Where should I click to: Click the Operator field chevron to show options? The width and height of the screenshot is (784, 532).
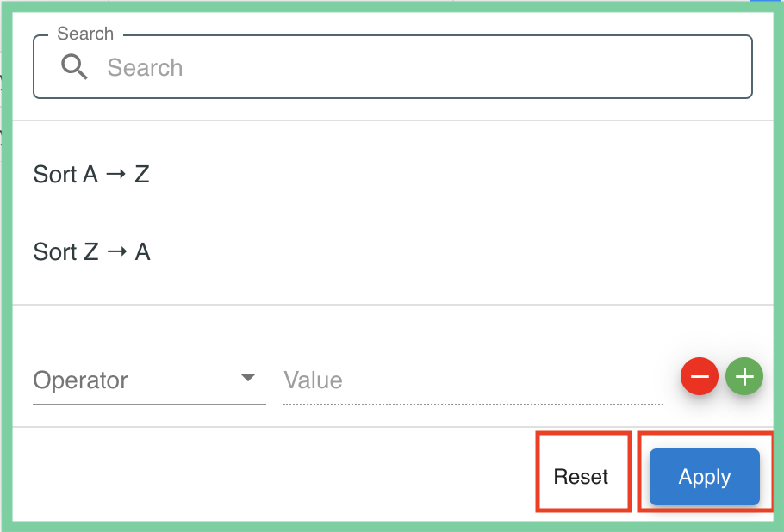coord(249,377)
